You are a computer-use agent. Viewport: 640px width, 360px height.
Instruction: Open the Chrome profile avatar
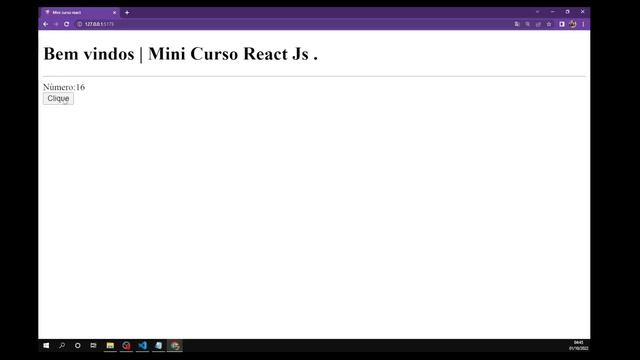tap(573, 24)
